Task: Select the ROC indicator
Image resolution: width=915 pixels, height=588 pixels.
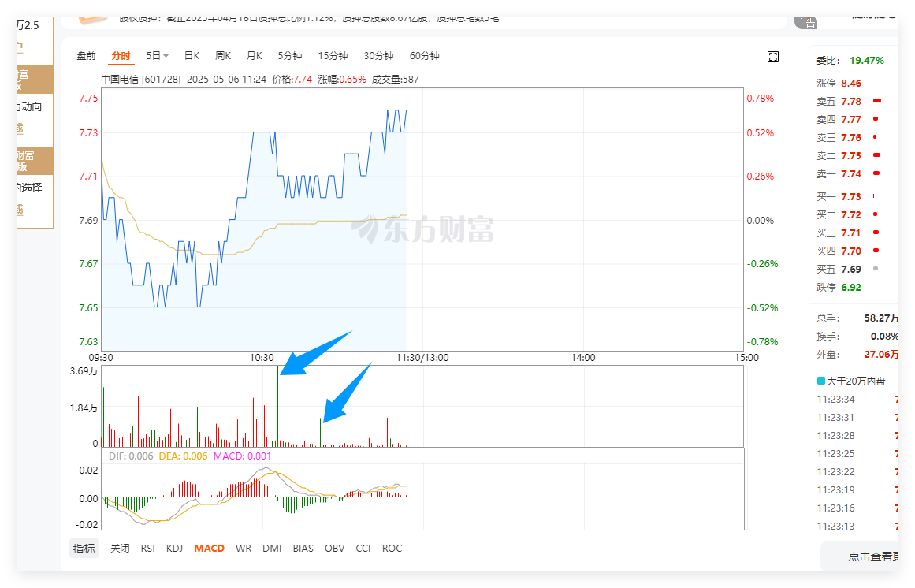Action: coord(392,549)
